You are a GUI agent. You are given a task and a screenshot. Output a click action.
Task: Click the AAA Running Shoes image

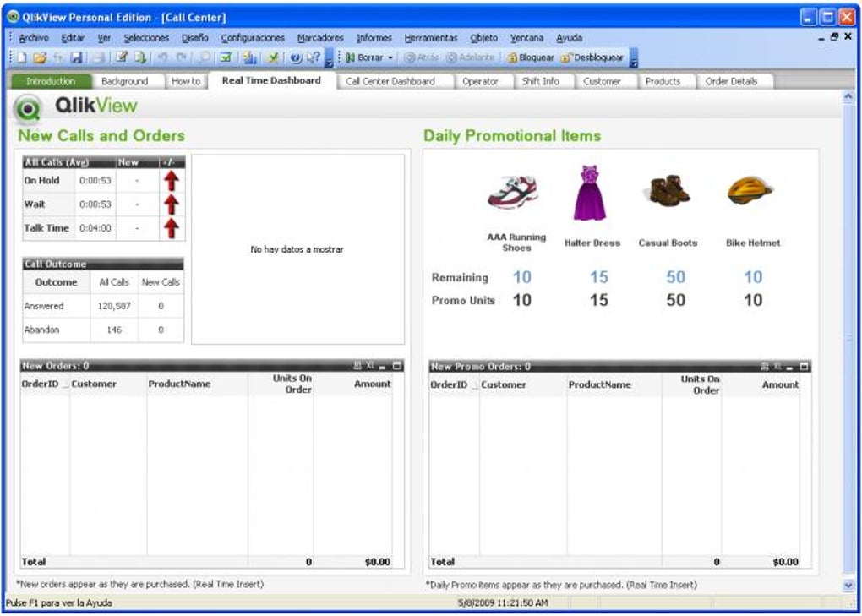[x=513, y=192]
